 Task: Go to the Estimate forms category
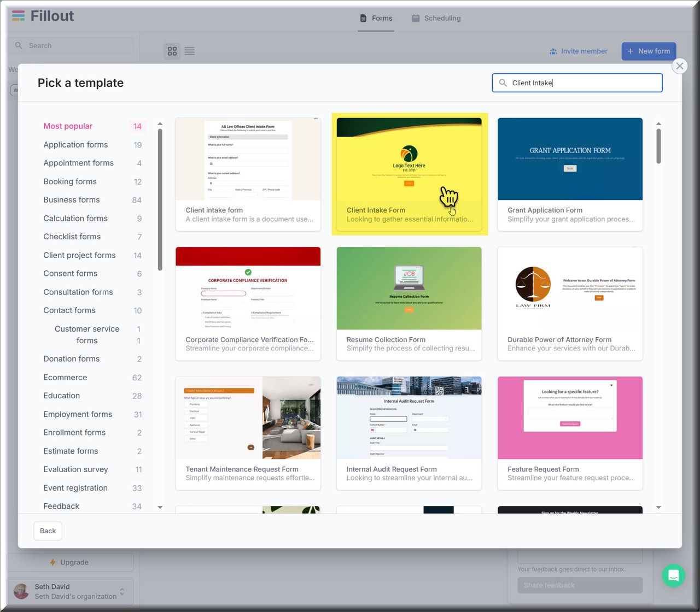click(92, 451)
